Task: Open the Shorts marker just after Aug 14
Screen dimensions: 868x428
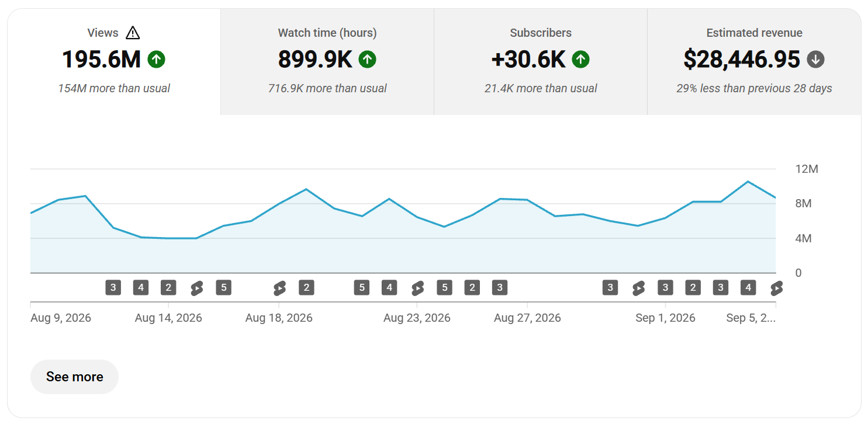Action: click(x=196, y=288)
